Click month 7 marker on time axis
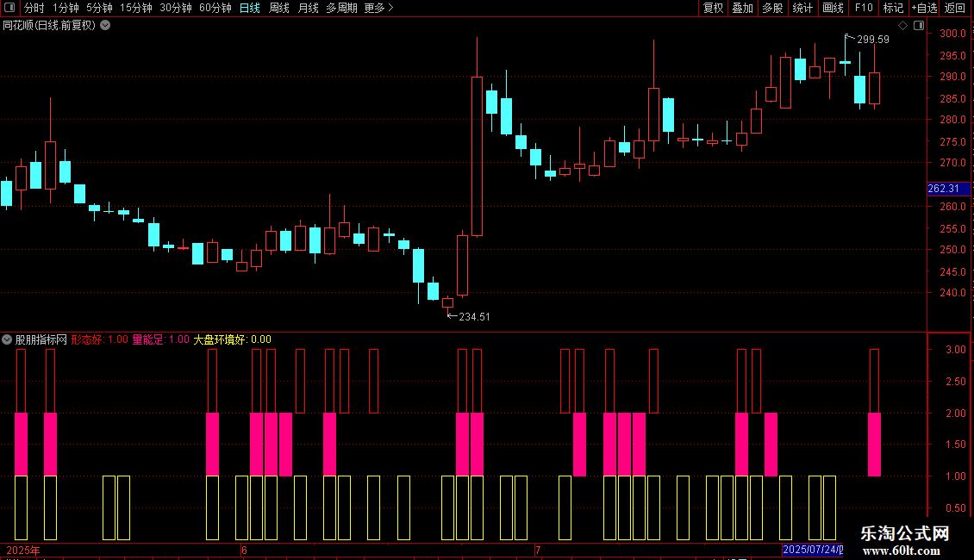 click(x=538, y=551)
